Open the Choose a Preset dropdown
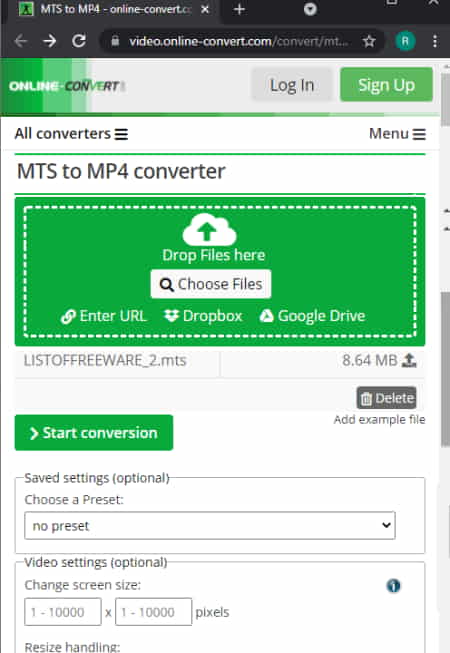The height and width of the screenshot is (653, 450). (x=210, y=526)
